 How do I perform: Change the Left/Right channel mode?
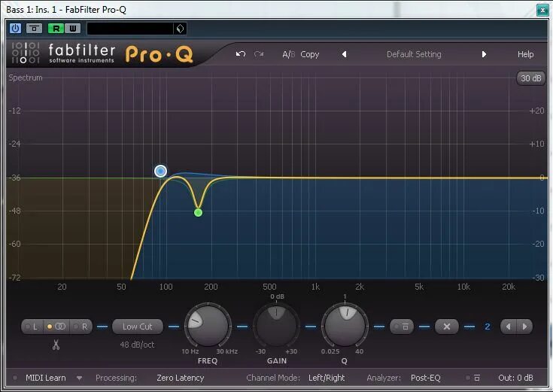[x=327, y=378]
